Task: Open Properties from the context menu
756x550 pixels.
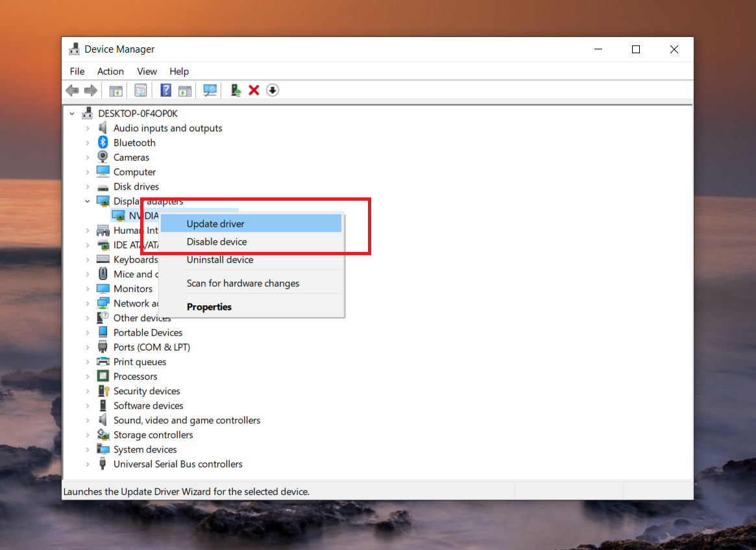Action: [209, 306]
